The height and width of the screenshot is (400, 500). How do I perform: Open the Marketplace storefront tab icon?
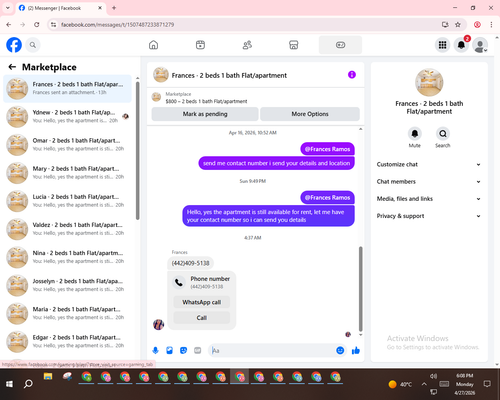(x=294, y=45)
